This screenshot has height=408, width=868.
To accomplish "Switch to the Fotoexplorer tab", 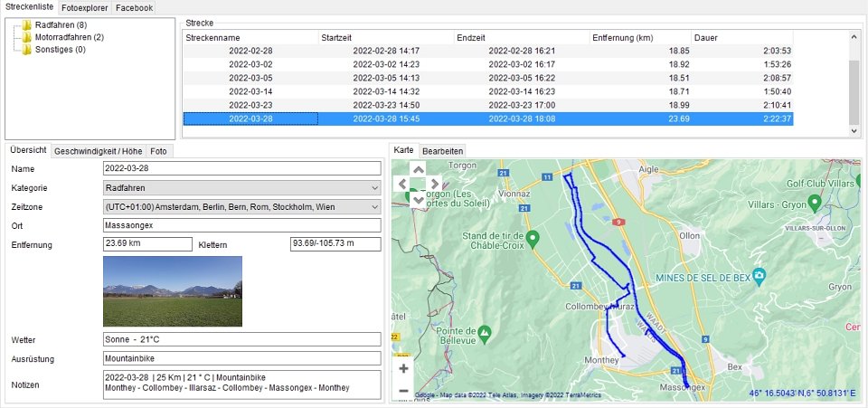I will [x=85, y=7].
